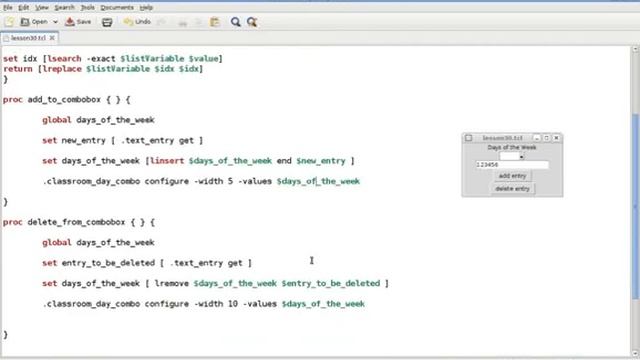Close the lesson30.tcl tab
Image resolution: width=640 pixels, height=360 pixels.
tap(52, 38)
